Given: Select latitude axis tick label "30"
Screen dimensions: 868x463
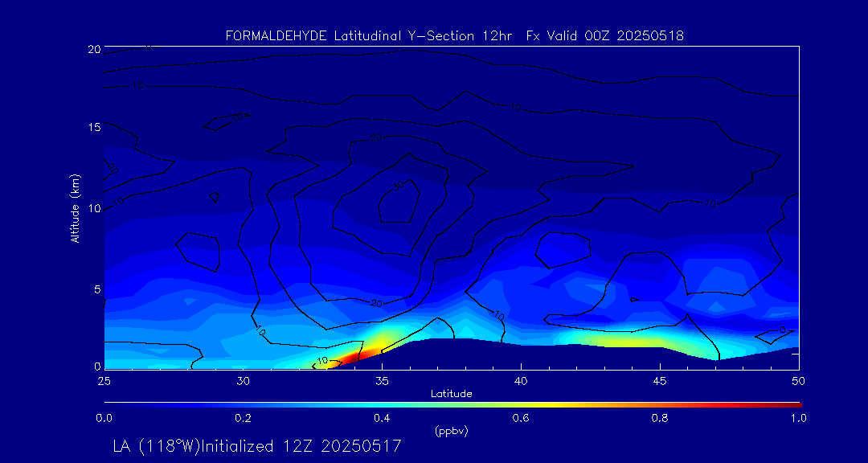Looking at the screenshot, I should [243, 381].
